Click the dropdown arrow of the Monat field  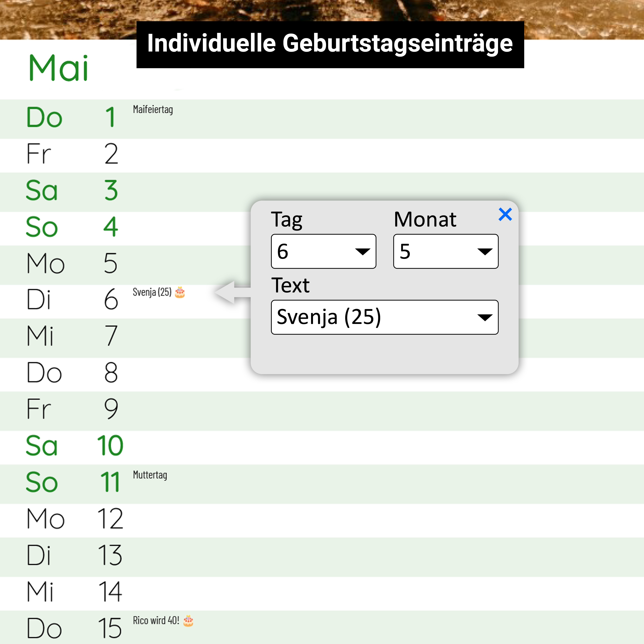pyautogui.click(x=485, y=252)
